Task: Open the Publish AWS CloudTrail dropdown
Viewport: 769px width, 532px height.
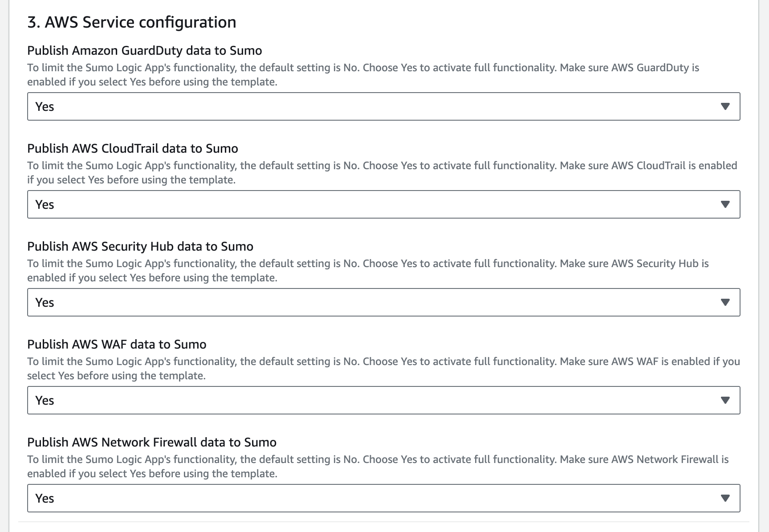Action: click(x=383, y=204)
